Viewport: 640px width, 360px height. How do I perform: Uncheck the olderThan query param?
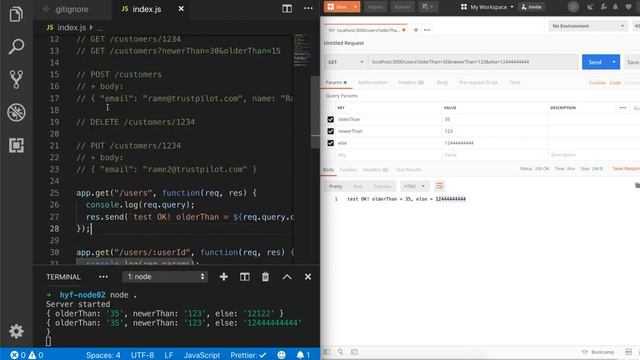pyautogui.click(x=331, y=119)
